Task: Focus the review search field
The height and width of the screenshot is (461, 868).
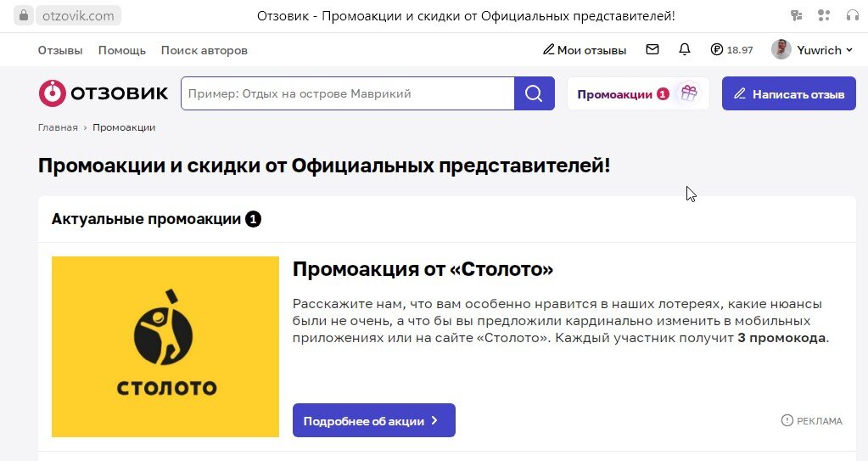Action: 348,93
